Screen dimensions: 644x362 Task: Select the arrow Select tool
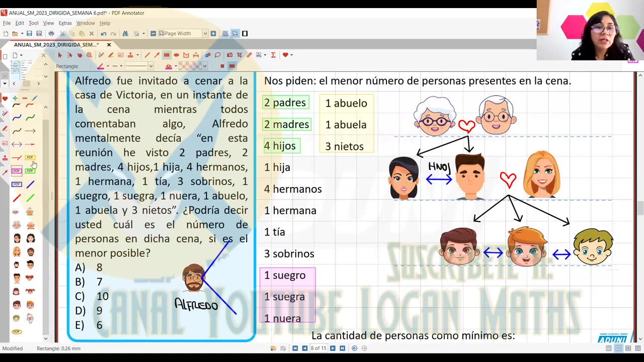(60, 55)
